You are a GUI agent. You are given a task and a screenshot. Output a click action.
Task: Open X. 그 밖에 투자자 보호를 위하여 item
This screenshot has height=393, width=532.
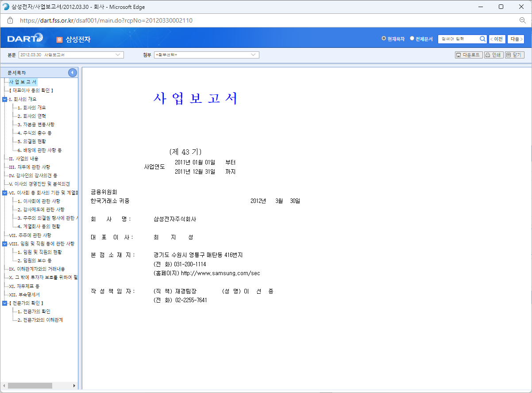[x=43, y=277]
